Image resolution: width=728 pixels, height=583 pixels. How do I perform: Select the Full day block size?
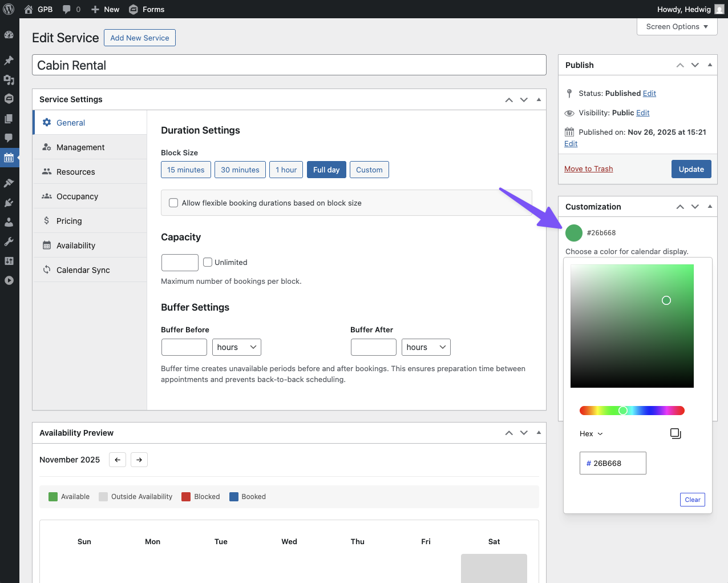(326, 170)
